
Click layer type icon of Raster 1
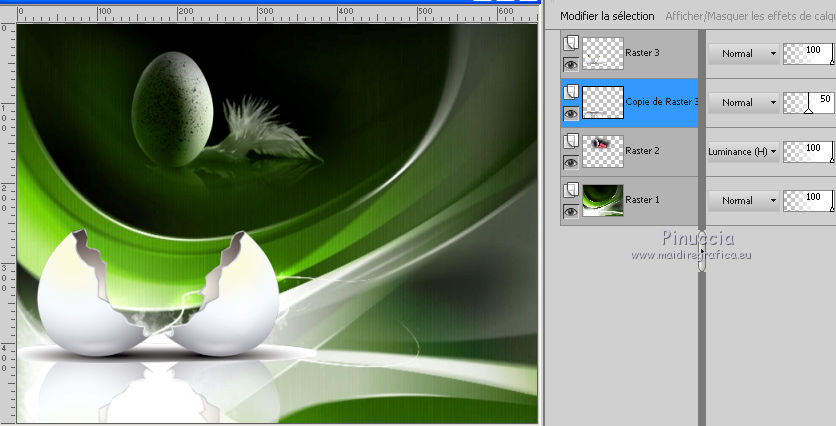[x=571, y=190]
